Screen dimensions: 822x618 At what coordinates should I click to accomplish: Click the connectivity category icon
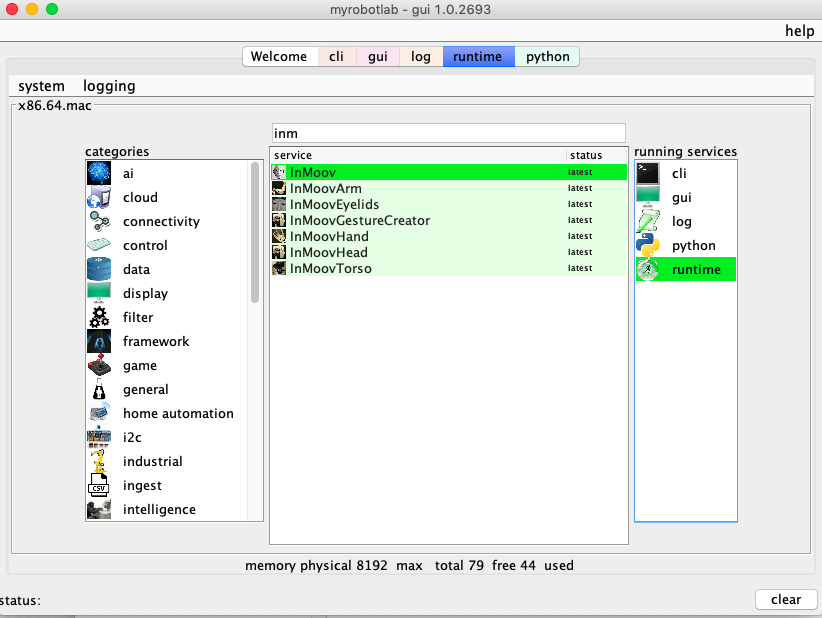99,221
